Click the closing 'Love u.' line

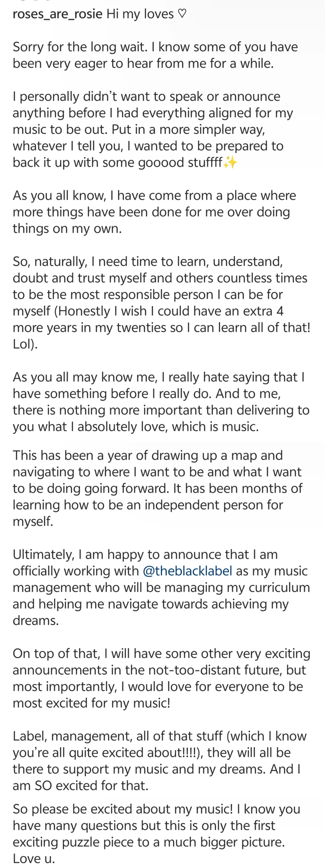34,858
